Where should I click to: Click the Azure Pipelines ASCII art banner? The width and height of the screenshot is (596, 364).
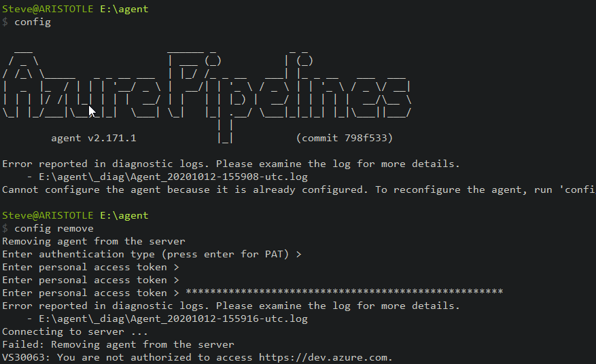coord(207,88)
